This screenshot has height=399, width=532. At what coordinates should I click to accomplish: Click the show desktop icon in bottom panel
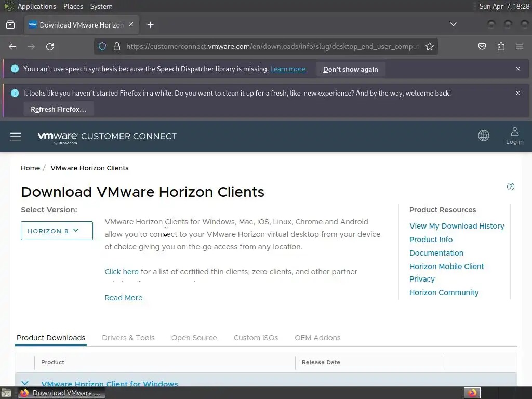coord(6,393)
